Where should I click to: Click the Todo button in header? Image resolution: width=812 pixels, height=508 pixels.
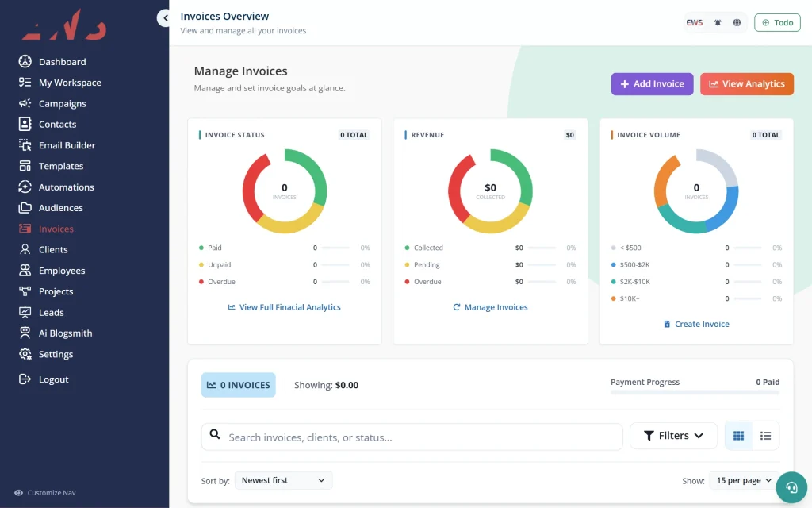point(777,23)
